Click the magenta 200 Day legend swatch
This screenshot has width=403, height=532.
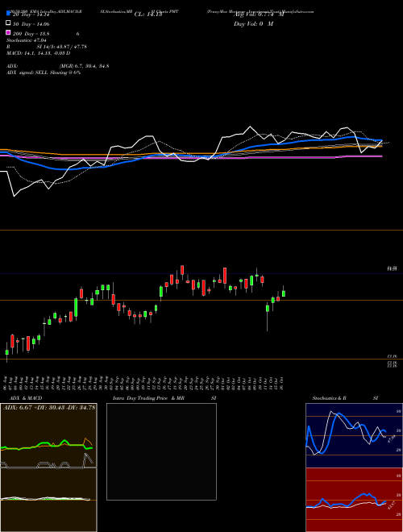click(x=8, y=32)
